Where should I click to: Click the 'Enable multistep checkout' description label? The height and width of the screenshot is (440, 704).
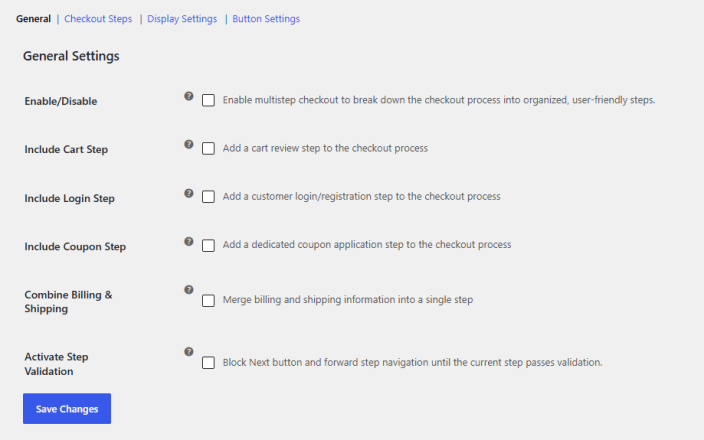tap(439, 100)
